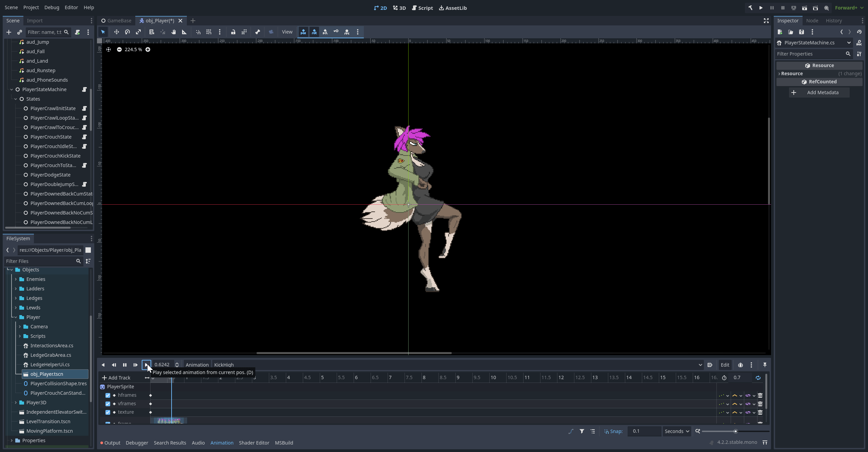Image resolution: width=868 pixels, height=452 pixels.
Task: Select the Scale mode tool
Action: pyautogui.click(x=138, y=32)
